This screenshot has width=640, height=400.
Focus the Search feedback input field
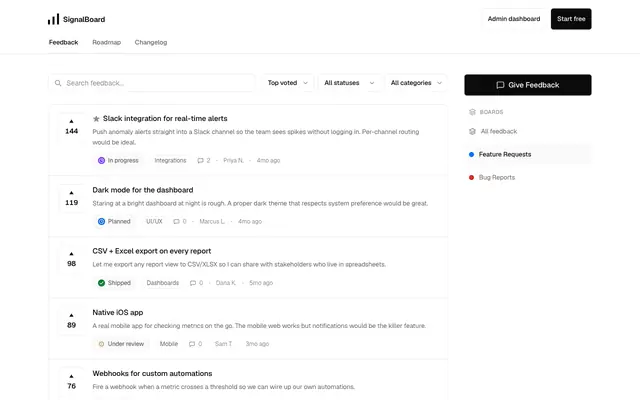(x=152, y=83)
